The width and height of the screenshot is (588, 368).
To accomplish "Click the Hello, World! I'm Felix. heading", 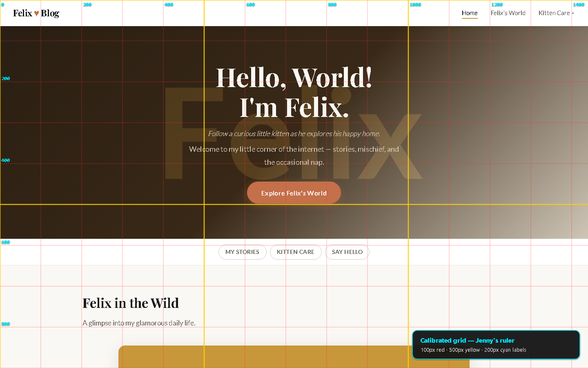I will [x=294, y=92].
